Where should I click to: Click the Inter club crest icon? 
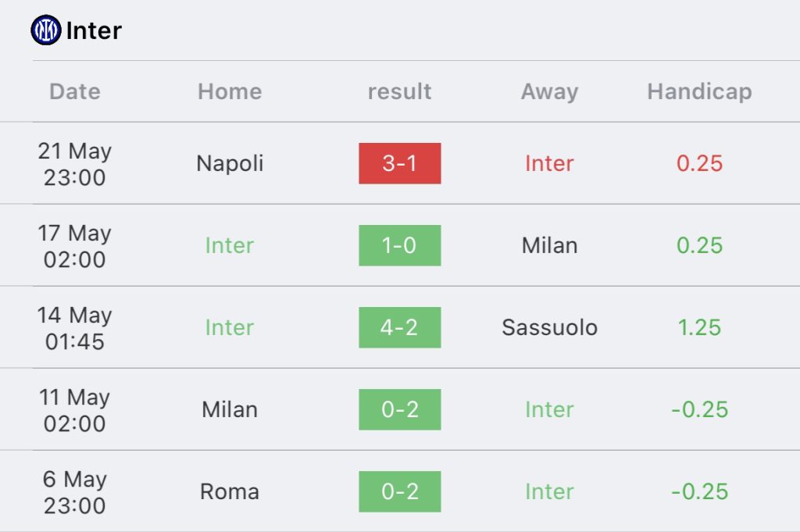[46, 30]
